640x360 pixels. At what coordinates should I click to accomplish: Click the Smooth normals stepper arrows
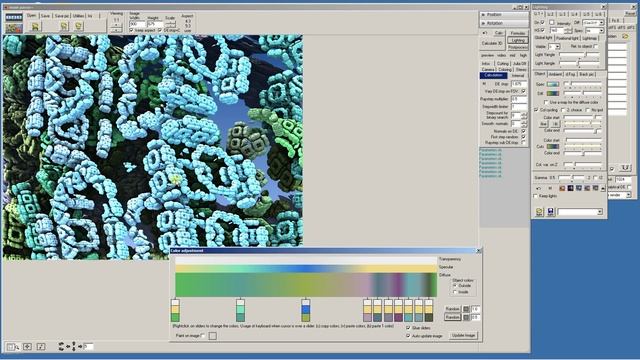tap(524, 124)
